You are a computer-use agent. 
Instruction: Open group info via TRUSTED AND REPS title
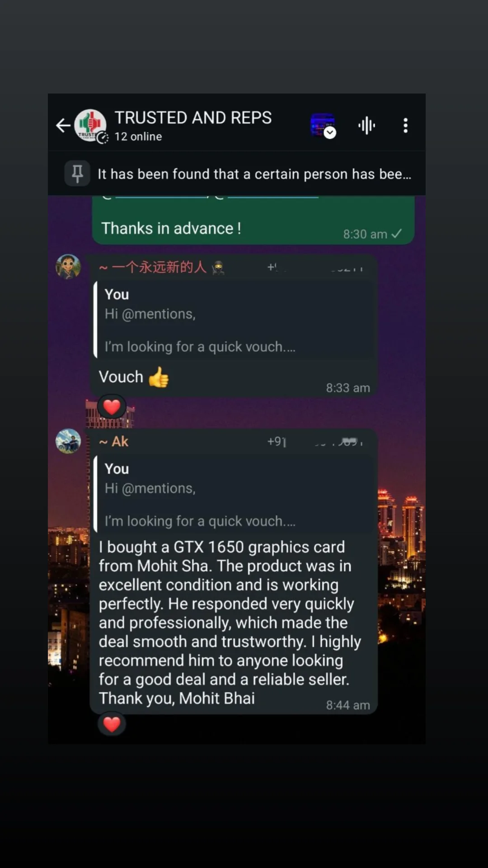point(193,118)
